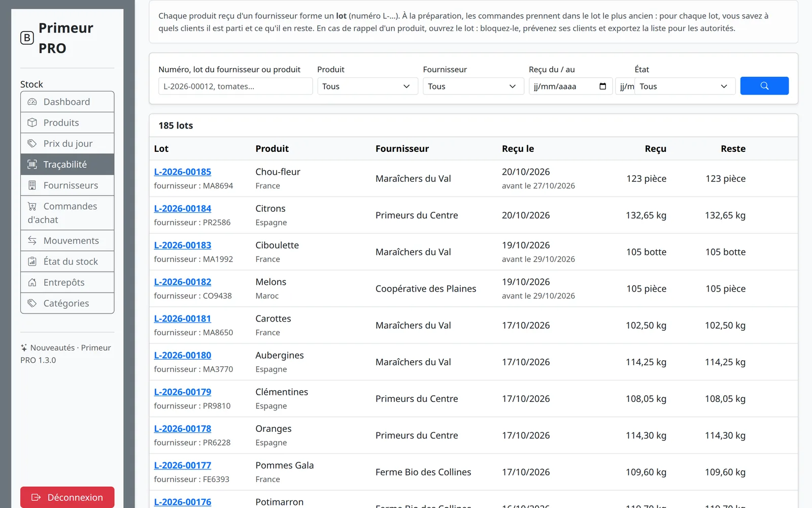This screenshot has width=812, height=508.
Task: Click the Reçu du start date field
Action: pyautogui.click(x=570, y=86)
